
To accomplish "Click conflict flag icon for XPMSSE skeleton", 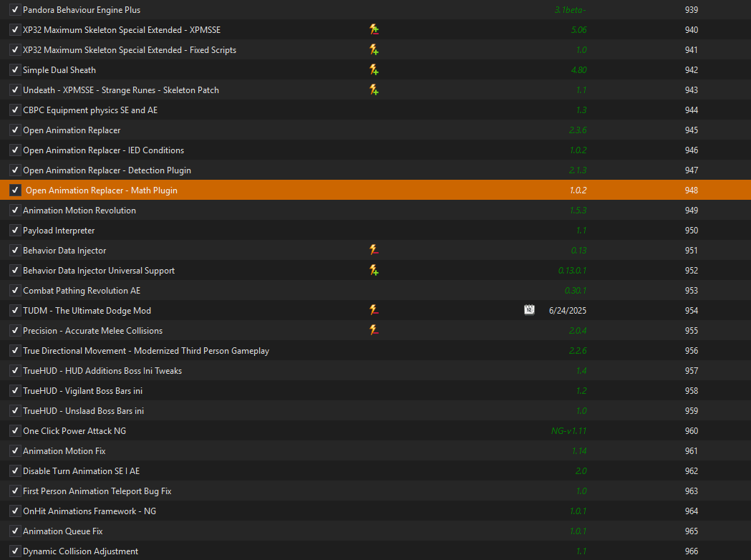I will [x=374, y=29].
